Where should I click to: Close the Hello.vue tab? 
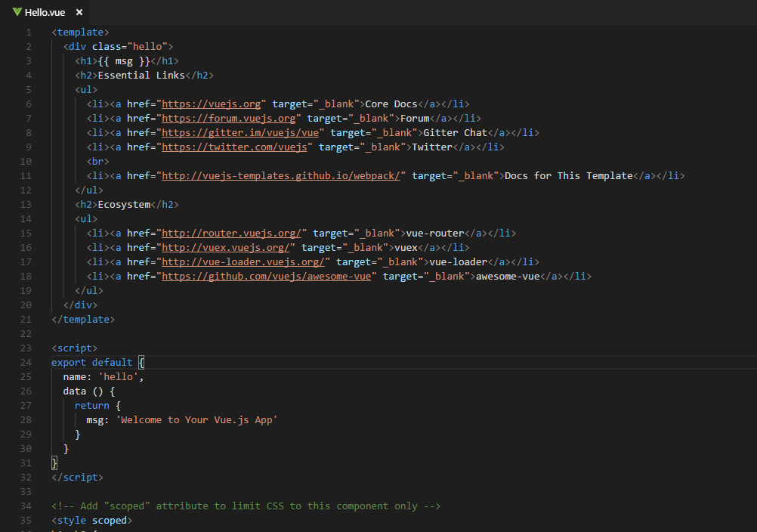(78, 12)
